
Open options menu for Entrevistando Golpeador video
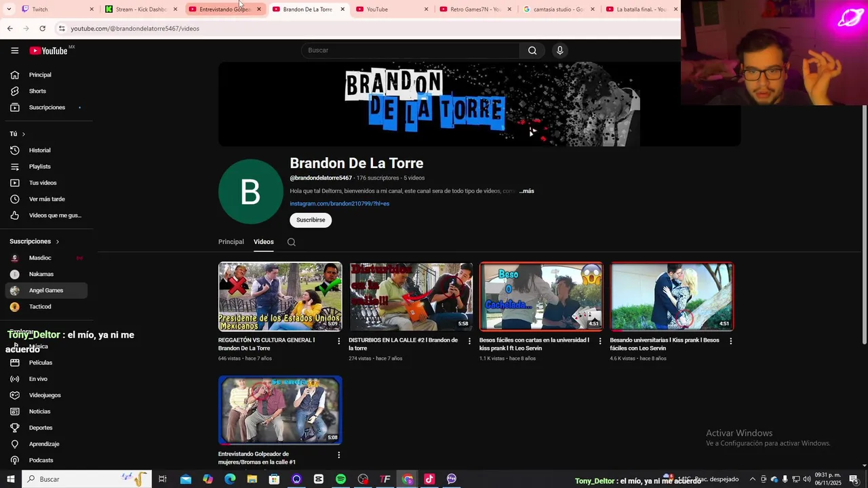[339, 455]
